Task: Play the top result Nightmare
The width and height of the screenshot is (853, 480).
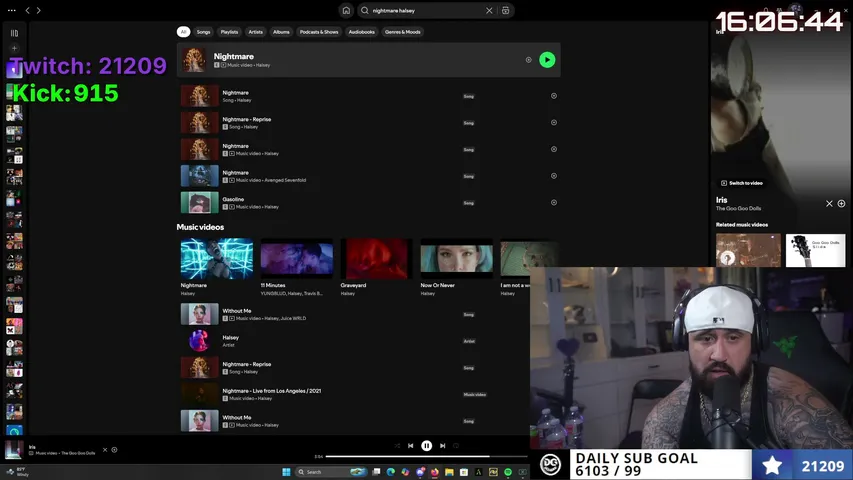Action: pos(547,60)
